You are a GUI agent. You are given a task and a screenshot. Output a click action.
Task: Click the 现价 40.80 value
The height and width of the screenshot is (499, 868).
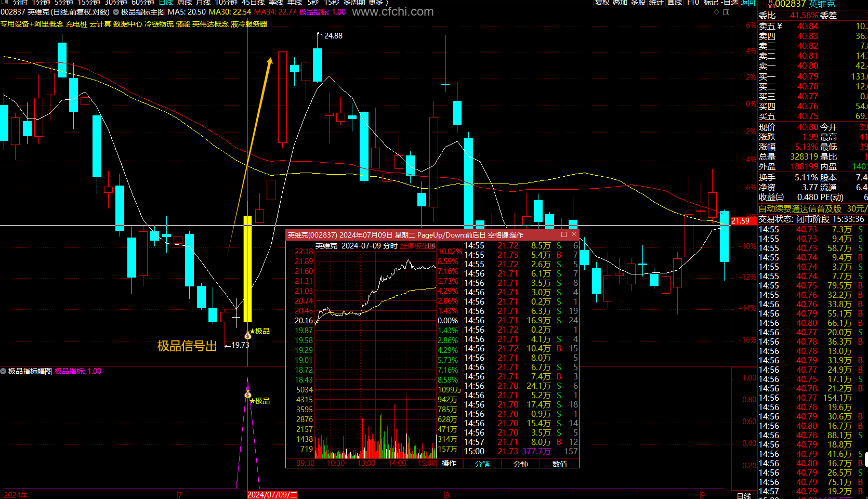[808, 127]
